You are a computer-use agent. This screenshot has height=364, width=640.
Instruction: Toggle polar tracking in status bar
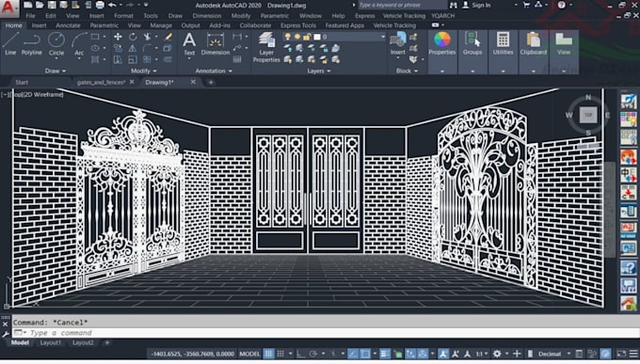313,354
